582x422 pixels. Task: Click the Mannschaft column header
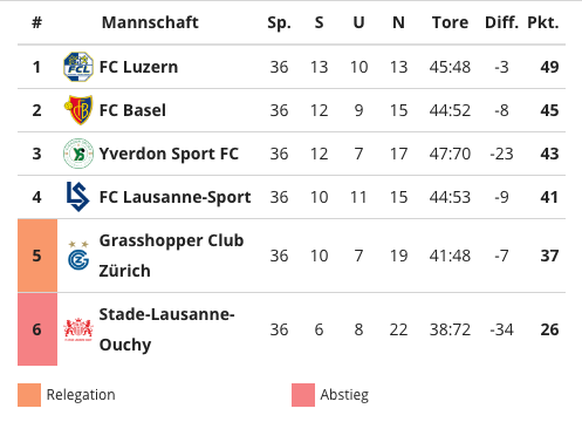pyautogui.click(x=150, y=23)
